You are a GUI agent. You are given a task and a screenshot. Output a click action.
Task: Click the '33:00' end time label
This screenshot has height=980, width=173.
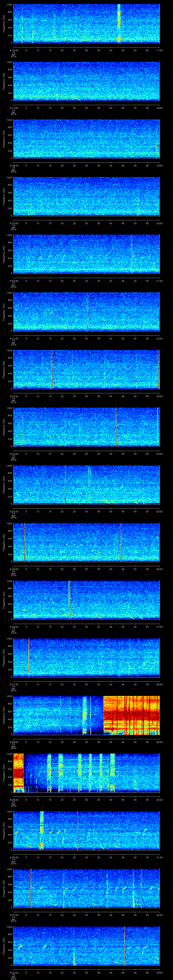point(159,972)
